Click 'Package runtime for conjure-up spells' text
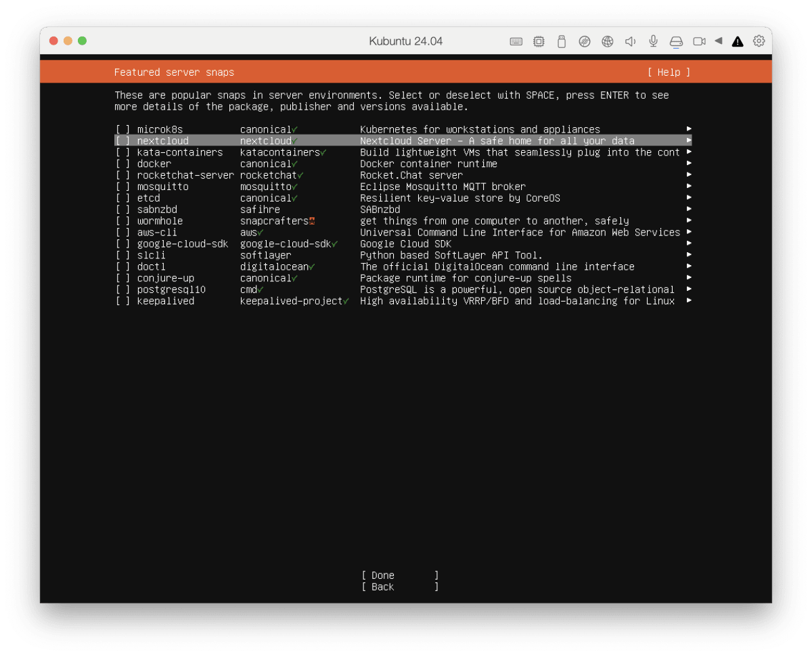 click(x=466, y=278)
